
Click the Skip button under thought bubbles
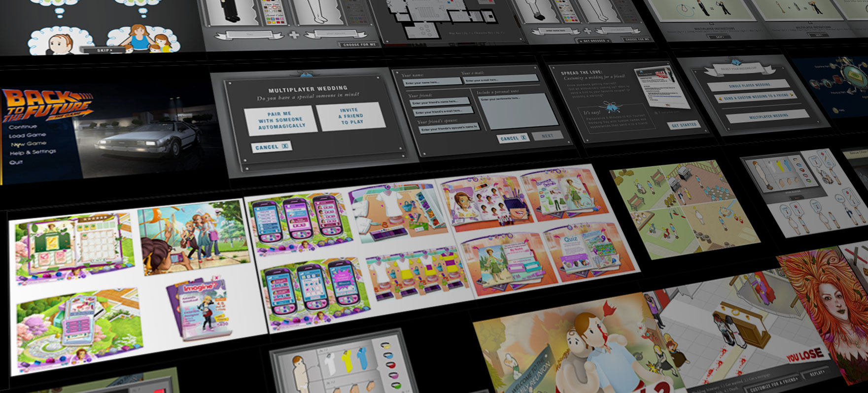[x=103, y=50]
